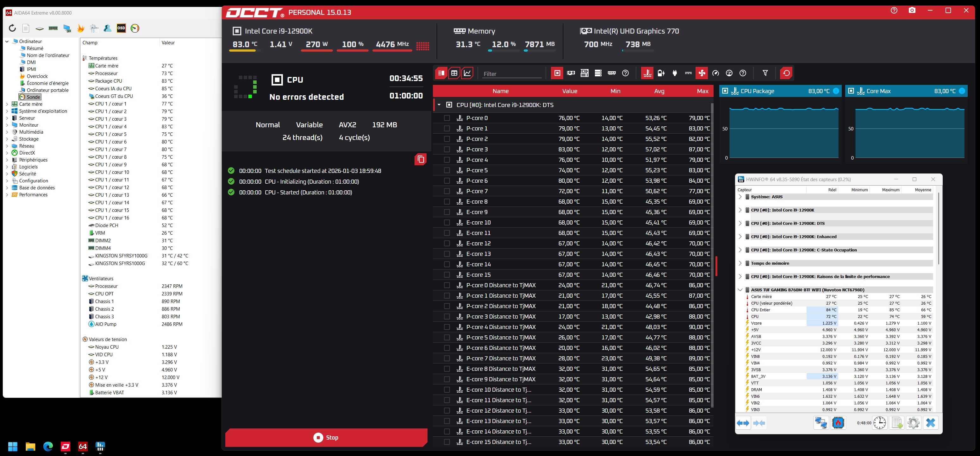This screenshot has height=456, width=980.
Task: Click the Max column header
Action: pos(702,91)
